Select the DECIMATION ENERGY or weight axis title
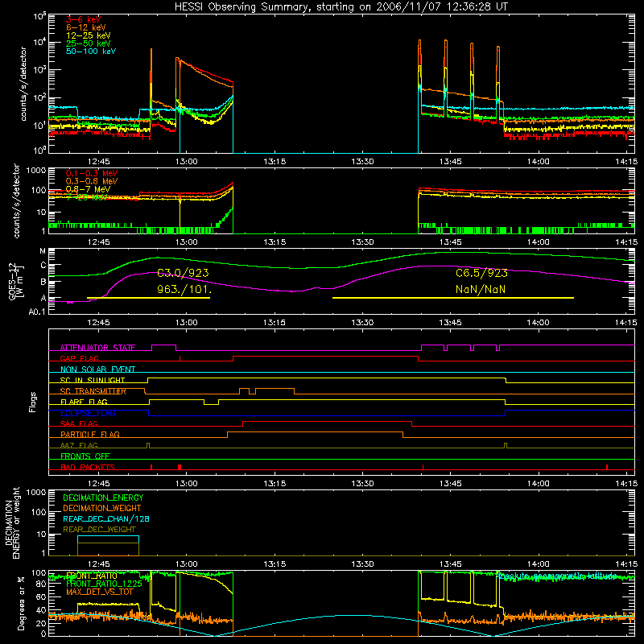The image size is (644, 644). 12,522
